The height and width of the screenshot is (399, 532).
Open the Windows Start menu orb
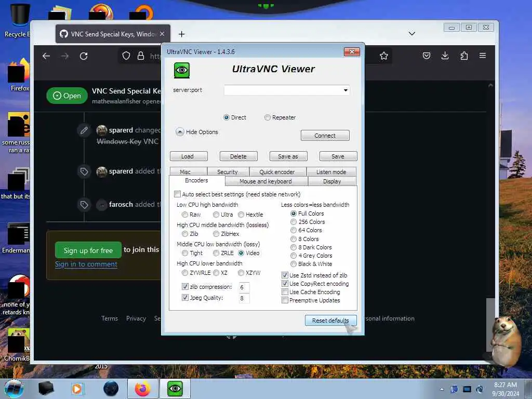(14, 389)
